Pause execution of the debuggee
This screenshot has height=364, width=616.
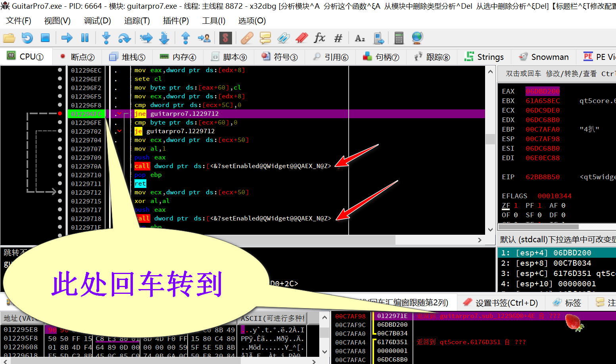pyautogui.click(x=85, y=38)
